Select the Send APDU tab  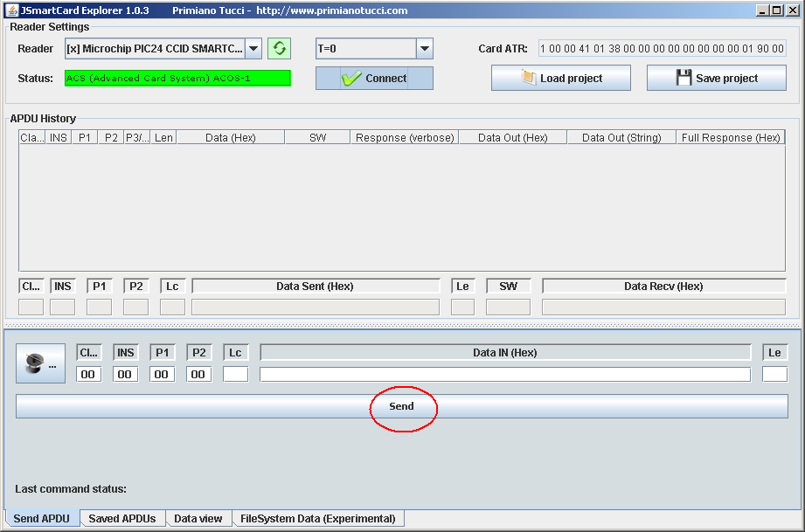(41, 519)
